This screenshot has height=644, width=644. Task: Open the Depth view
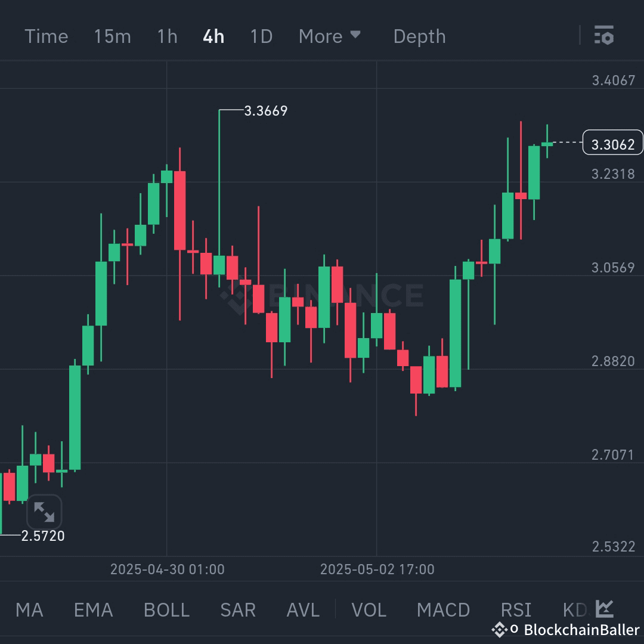pos(419,36)
